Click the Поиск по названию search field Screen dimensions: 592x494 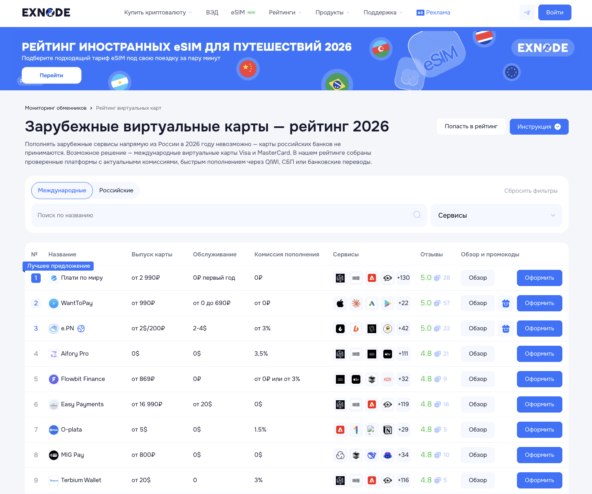229,215
